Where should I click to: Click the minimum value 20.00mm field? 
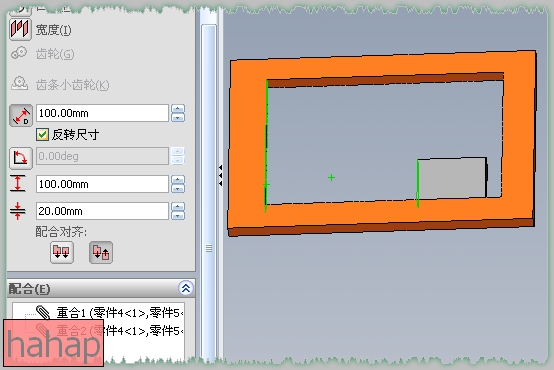[102, 211]
